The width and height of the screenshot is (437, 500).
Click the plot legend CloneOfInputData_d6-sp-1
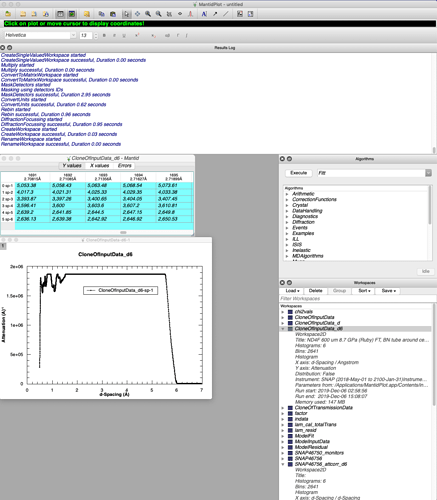pyautogui.click(x=120, y=290)
